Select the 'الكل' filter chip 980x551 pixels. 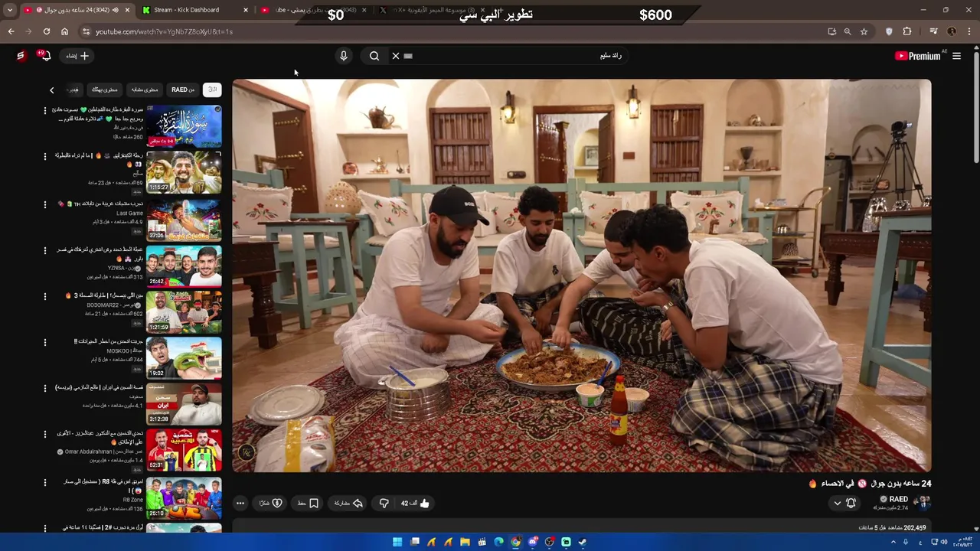[212, 90]
